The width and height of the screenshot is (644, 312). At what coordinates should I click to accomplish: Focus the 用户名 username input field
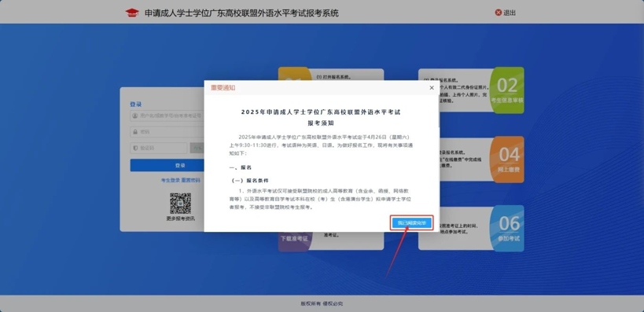coord(167,116)
